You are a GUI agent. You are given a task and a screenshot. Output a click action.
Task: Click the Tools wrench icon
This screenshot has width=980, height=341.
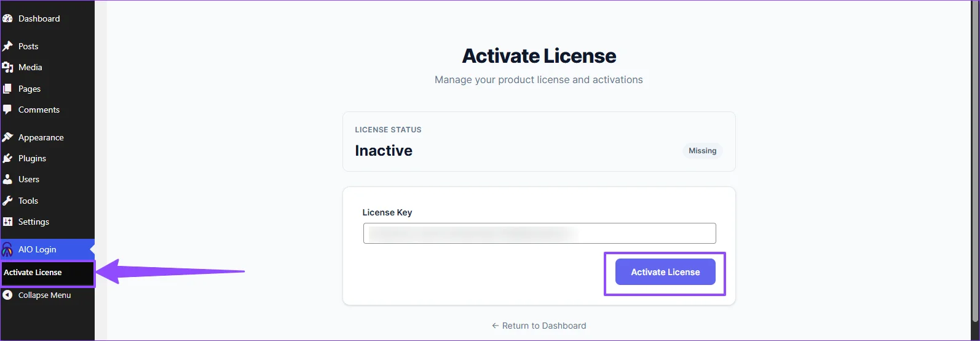click(x=7, y=201)
